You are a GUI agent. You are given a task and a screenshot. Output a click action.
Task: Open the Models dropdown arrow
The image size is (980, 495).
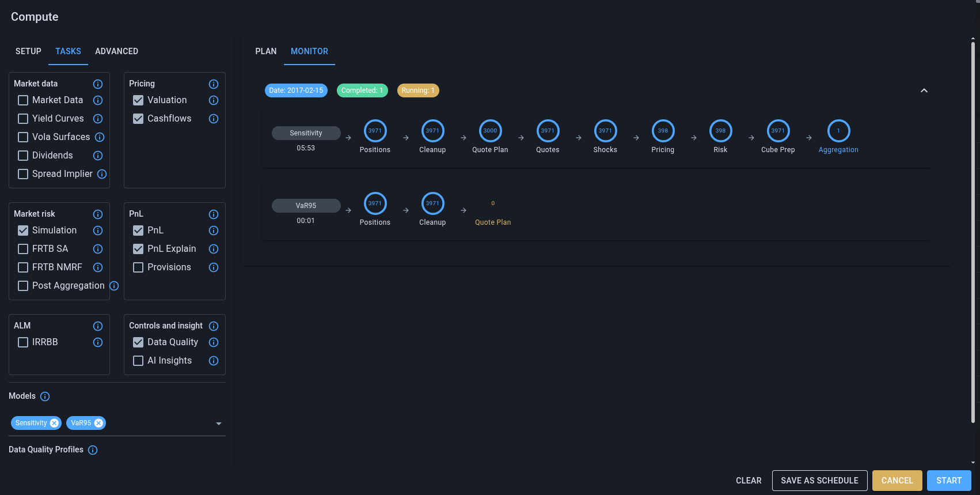coord(219,424)
